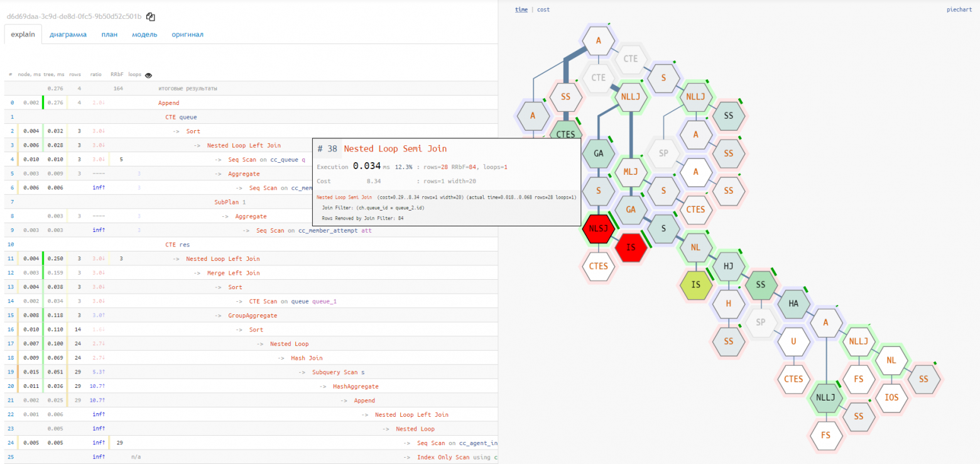980x464 pixels.
Task: Open the оригинал tab
Action: pos(187,35)
